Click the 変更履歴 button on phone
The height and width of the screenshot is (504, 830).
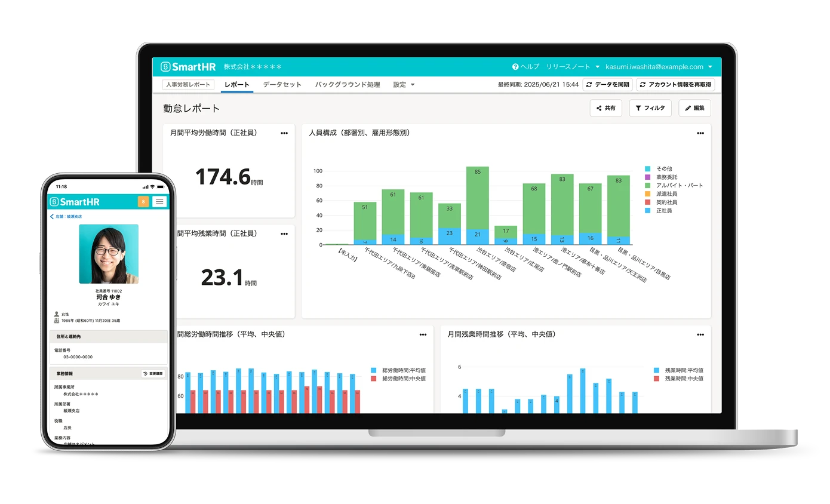(x=153, y=374)
